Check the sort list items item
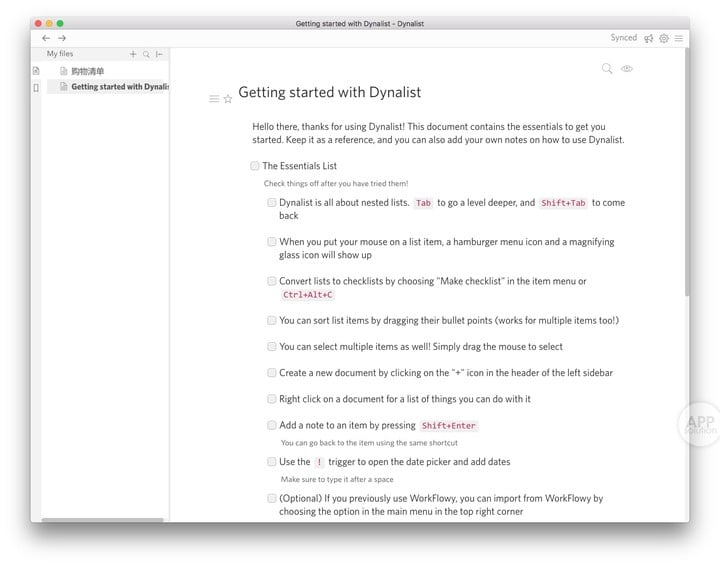This screenshot has height=566, width=720. click(271, 320)
